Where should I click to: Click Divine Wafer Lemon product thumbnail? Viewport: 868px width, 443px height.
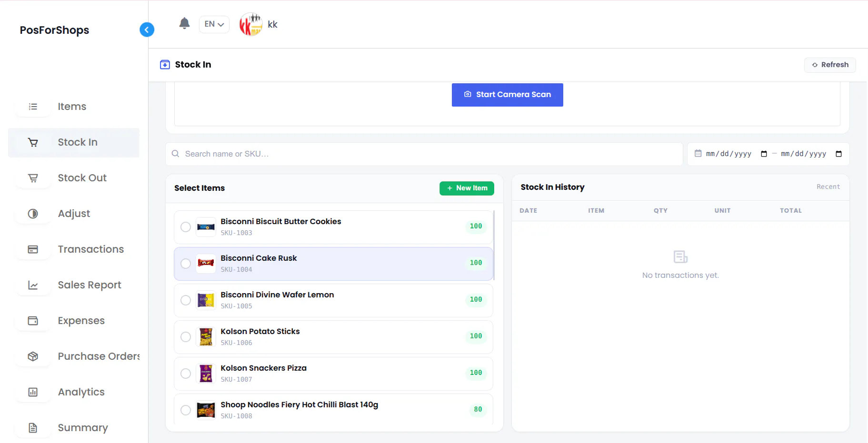coord(206,300)
